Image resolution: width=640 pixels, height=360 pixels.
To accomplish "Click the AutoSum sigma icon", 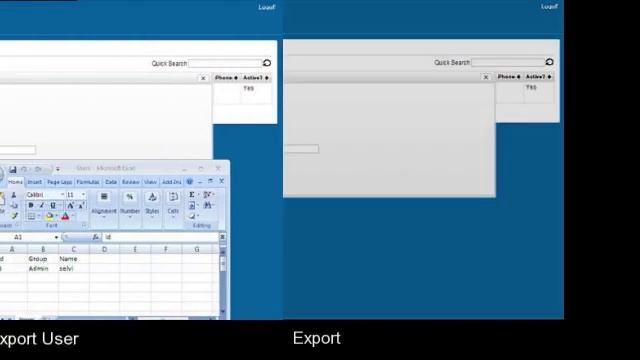I will tap(191, 195).
